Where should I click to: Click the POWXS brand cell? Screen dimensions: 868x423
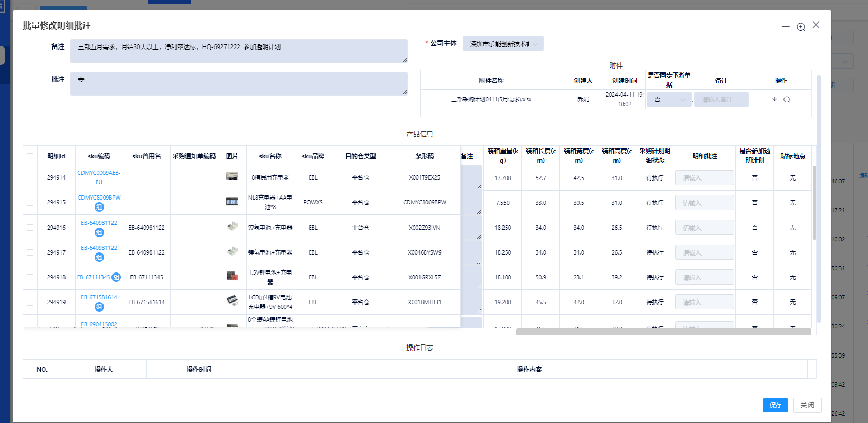[313, 203]
